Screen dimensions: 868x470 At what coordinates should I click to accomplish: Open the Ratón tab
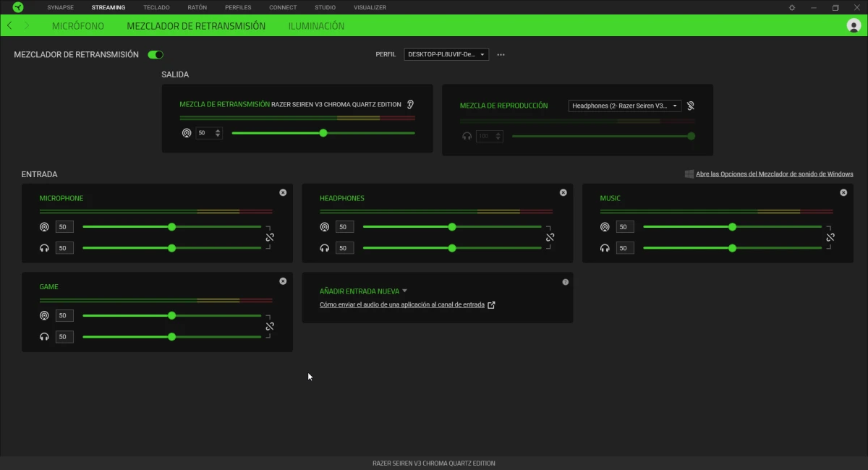click(x=197, y=7)
